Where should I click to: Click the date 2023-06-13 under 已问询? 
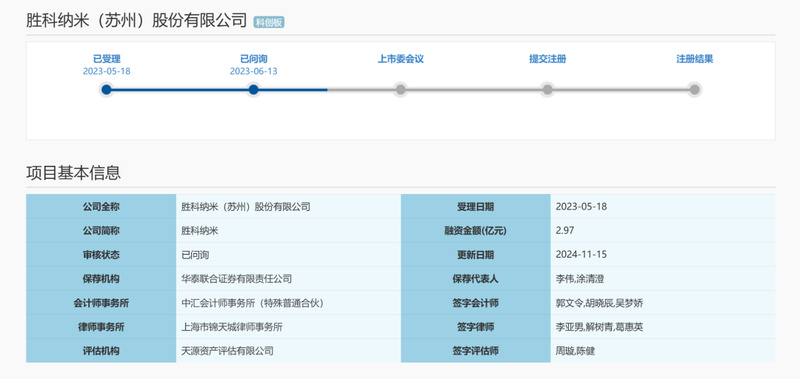254,71
